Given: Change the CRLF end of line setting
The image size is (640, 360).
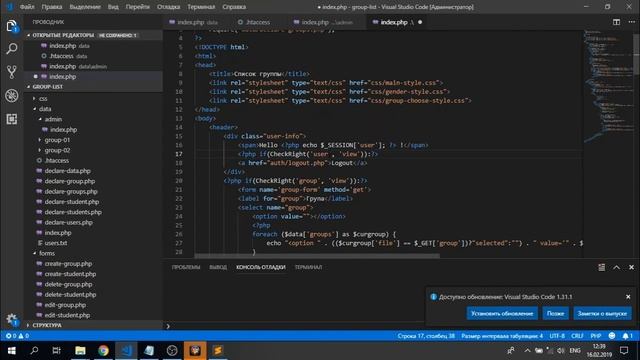Looking at the screenshot, I should [577, 336].
